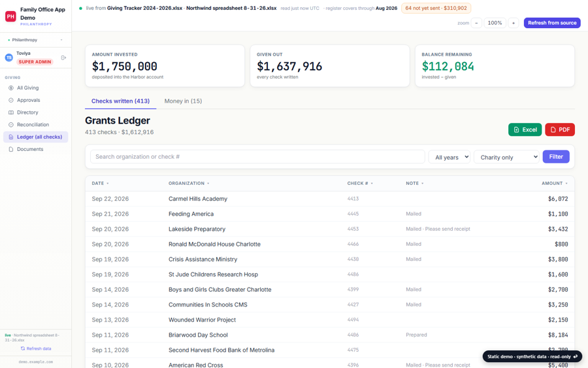This screenshot has height=368, width=588.
Task: Open Reconciliation icon in sidebar
Action: click(x=11, y=125)
